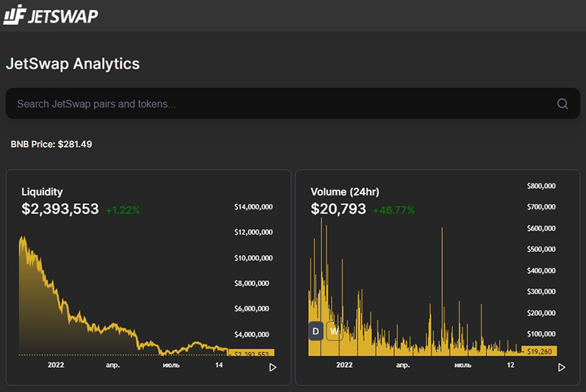Play the Volume chart animation arrow

(562, 368)
